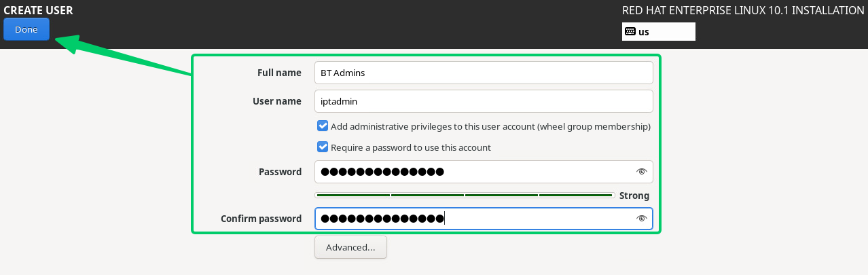Click the Full name input field
868x275 pixels.
pos(484,73)
